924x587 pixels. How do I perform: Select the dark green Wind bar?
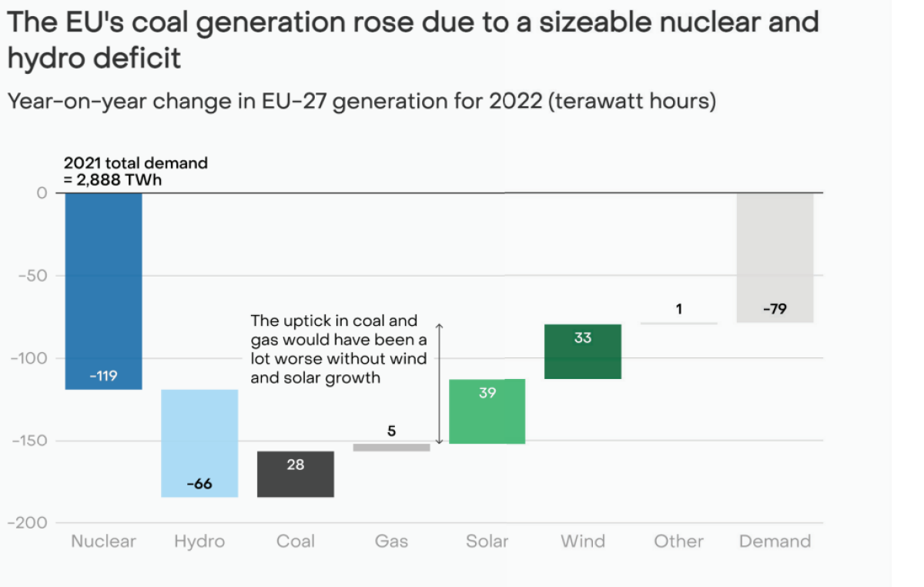coord(583,351)
